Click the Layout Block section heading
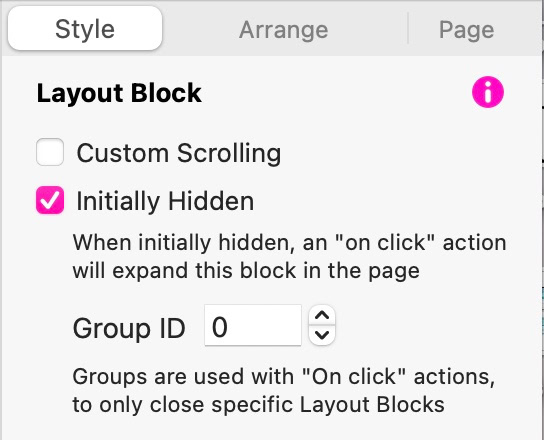The height and width of the screenshot is (440, 544). [x=119, y=93]
